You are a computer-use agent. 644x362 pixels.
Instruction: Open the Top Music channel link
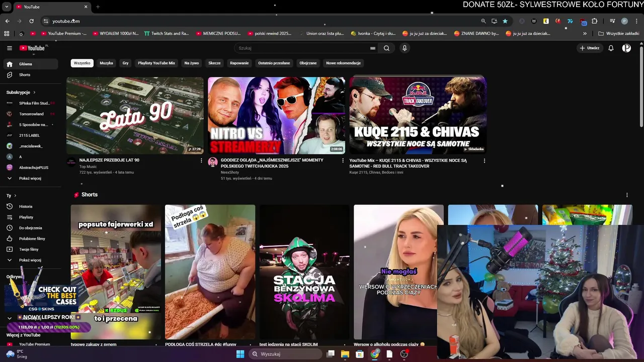tap(88, 166)
